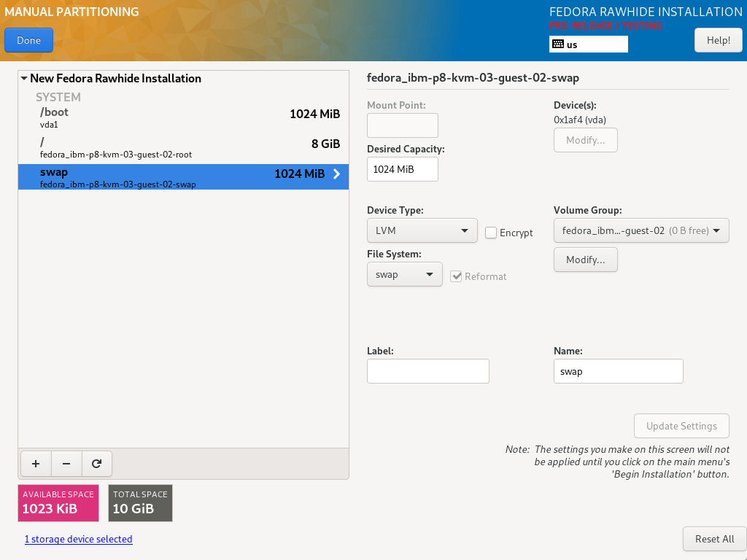Remove selected mount point with minus icon
Image resolution: width=747 pixels, height=560 pixels.
(66, 464)
